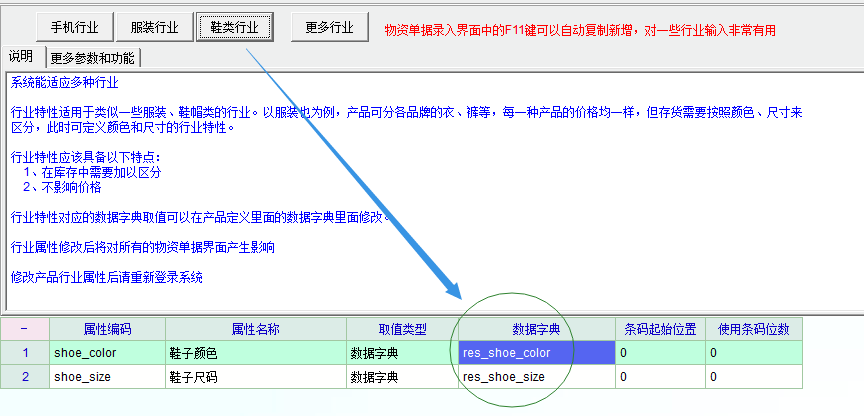Image resolution: width=864 pixels, height=416 pixels.
Task: Click the shoe_size attribute code cell
Action: click(x=107, y=377)
